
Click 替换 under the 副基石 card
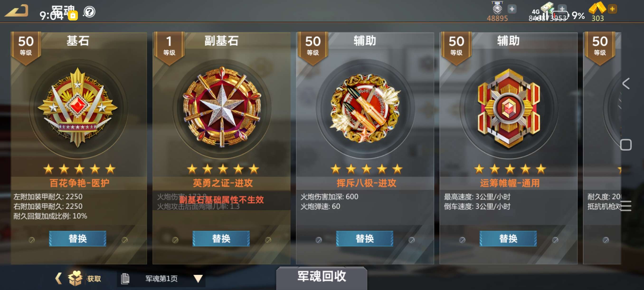click(221, 238)
